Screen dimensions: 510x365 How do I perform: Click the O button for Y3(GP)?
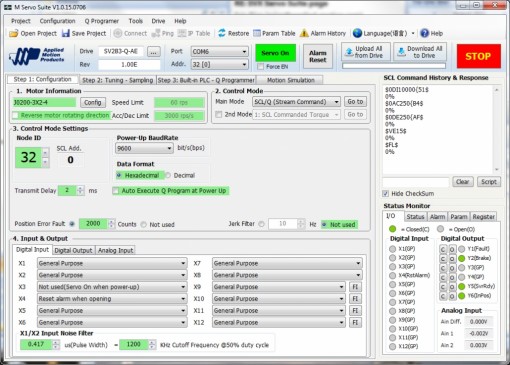point(452,268)
